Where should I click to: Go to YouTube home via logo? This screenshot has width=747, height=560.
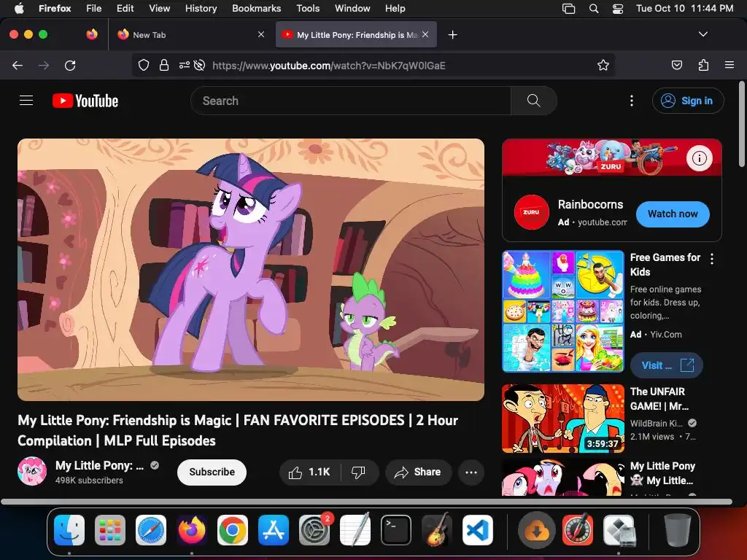tap(85, 101)
